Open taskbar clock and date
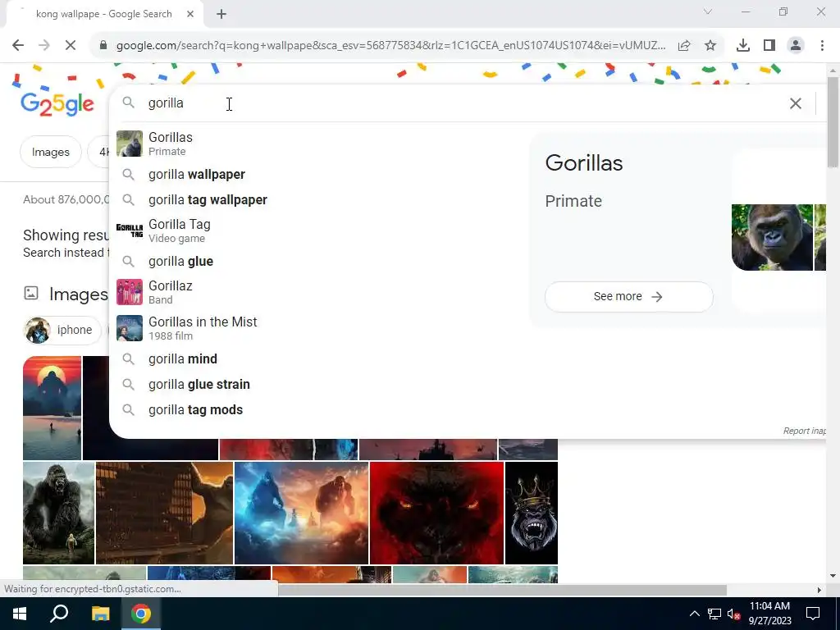This screenshot has width=840, height=630. (x=769, y=614)
